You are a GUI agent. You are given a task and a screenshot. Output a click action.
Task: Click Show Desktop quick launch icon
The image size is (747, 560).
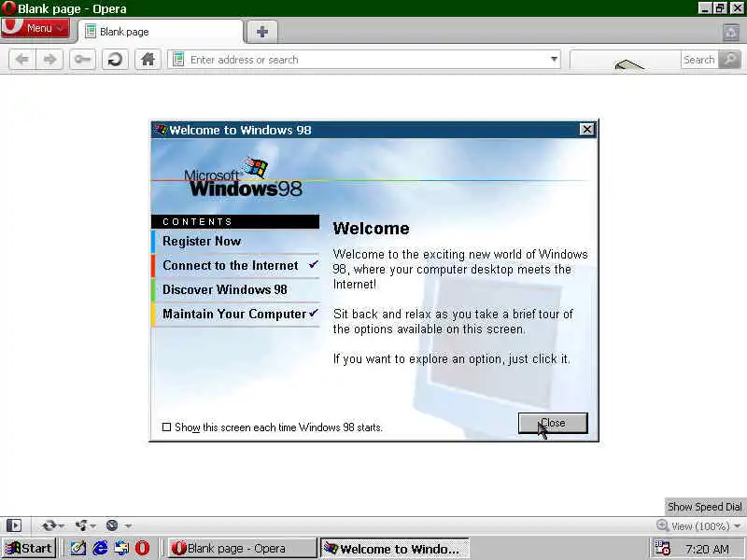click(x=78, y=548)
